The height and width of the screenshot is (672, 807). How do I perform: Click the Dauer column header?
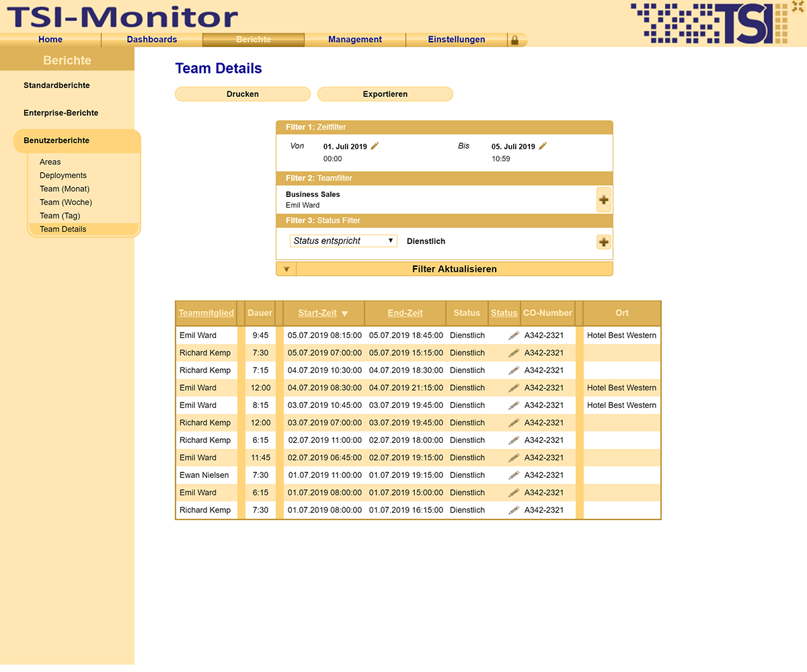pos(260,313)
